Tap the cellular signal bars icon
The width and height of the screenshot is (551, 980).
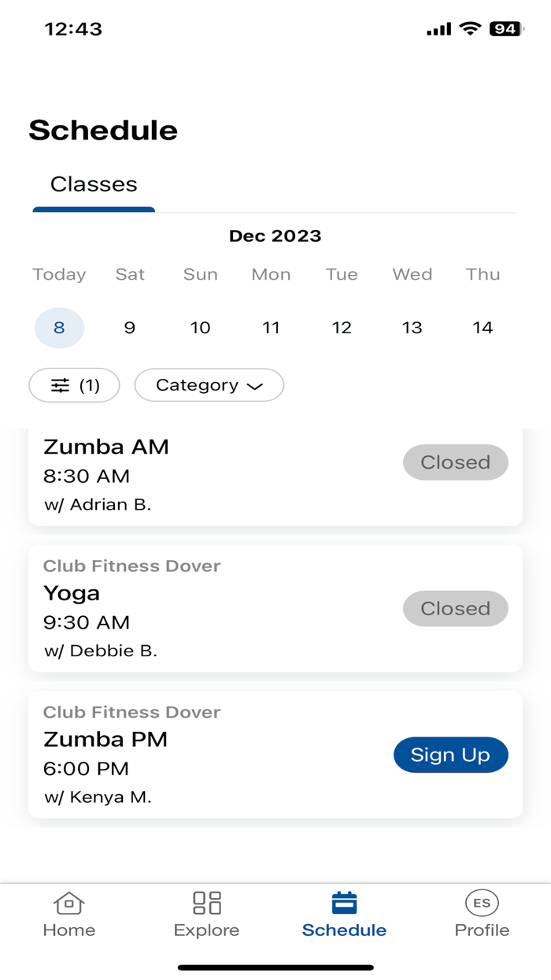(438, 28)
